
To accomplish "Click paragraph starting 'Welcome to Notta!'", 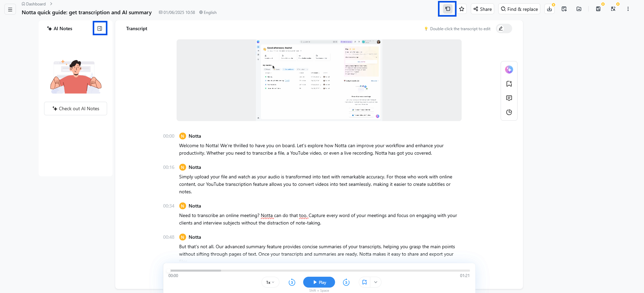I will tap(311, 149).
